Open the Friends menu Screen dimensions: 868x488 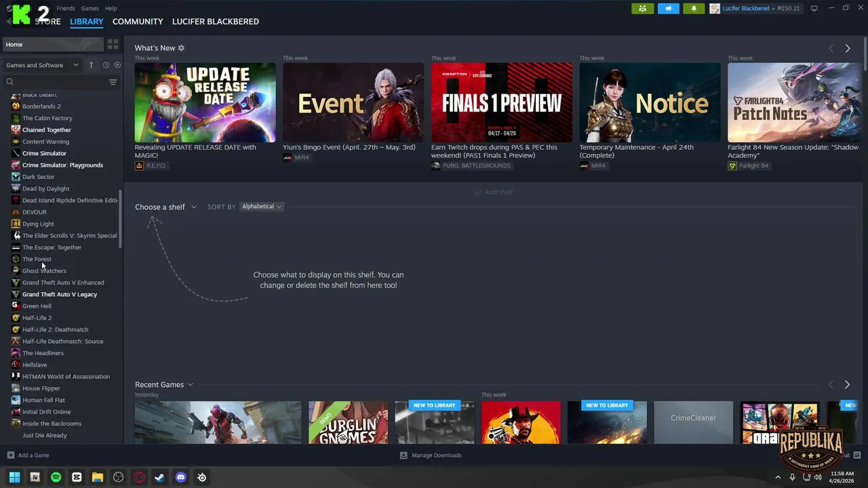click(x=66, y=8)
